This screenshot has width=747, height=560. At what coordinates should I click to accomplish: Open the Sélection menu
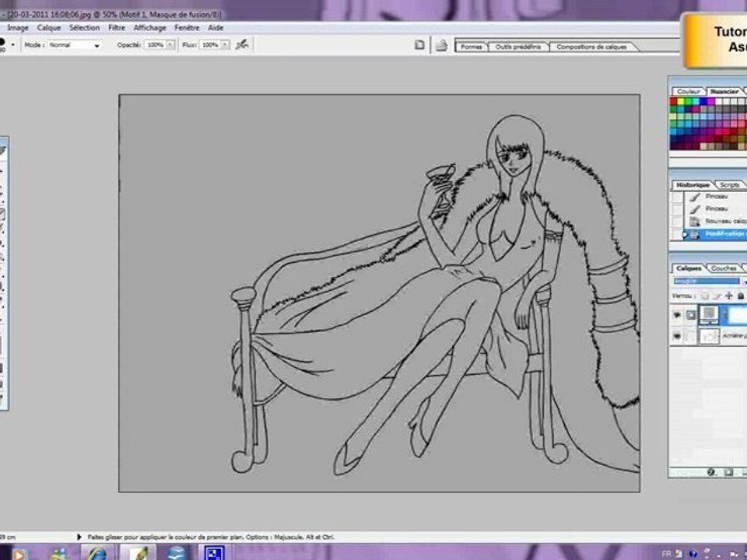click(84, 28)
